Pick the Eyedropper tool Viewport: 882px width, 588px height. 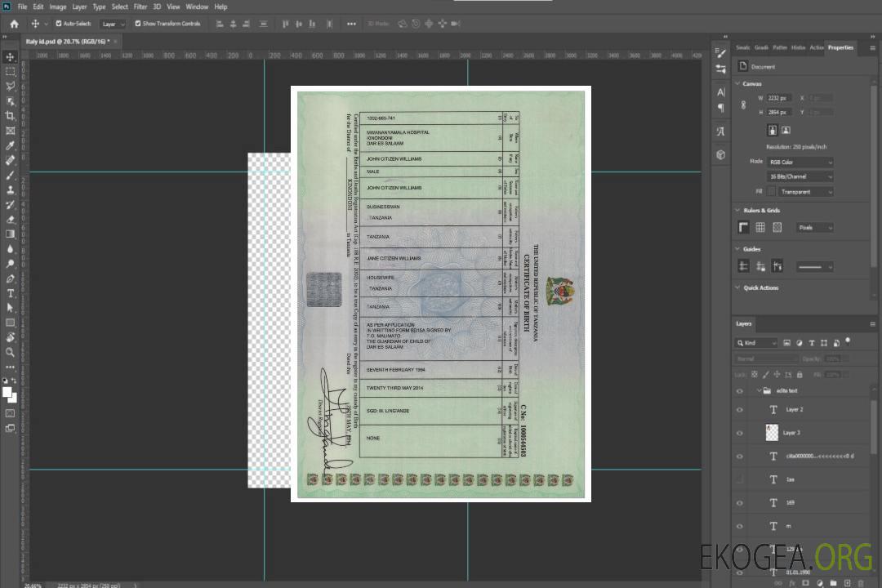click(10, 145)
